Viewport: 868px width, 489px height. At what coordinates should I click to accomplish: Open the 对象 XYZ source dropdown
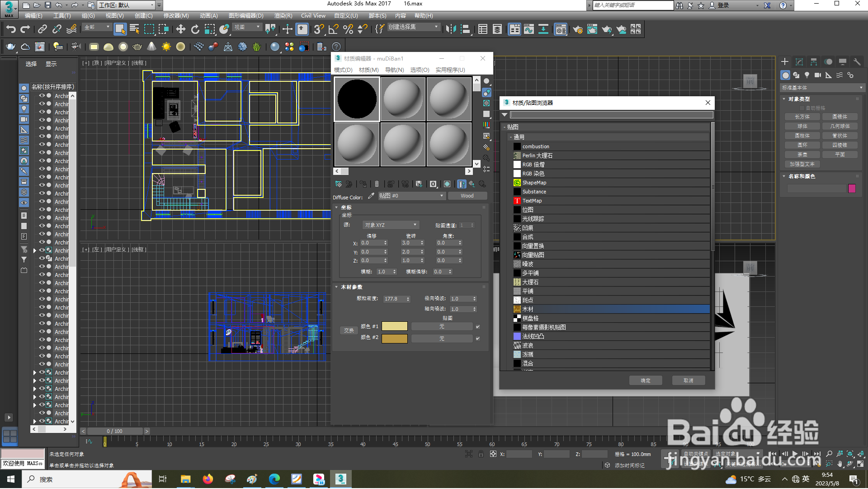click(x=391, y=225)
